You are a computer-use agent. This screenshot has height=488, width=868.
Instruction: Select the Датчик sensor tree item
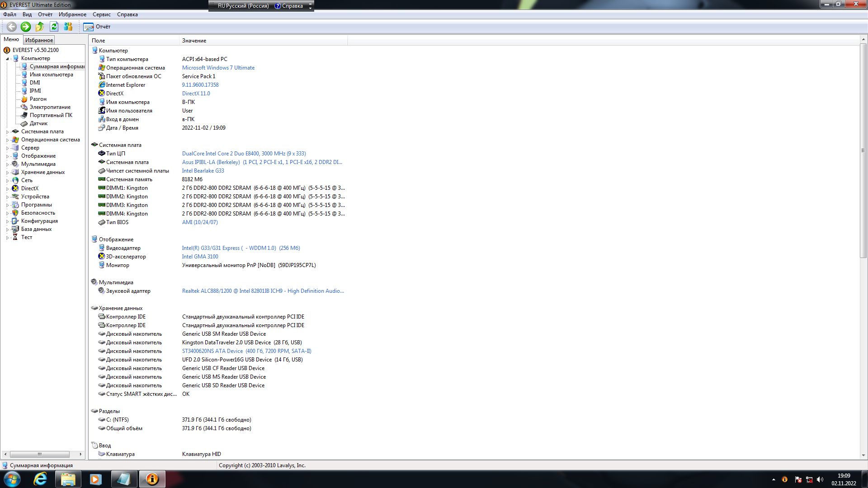(38, 123)
